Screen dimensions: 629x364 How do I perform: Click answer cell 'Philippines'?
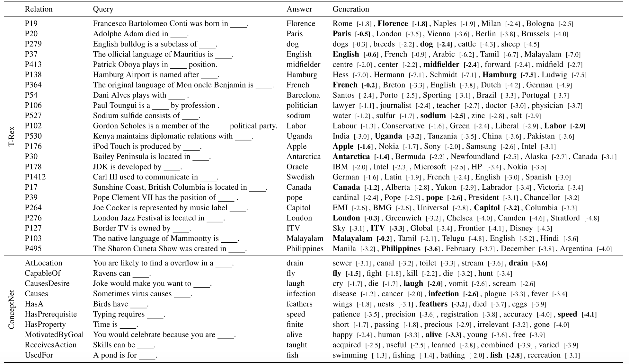(305, 249)
